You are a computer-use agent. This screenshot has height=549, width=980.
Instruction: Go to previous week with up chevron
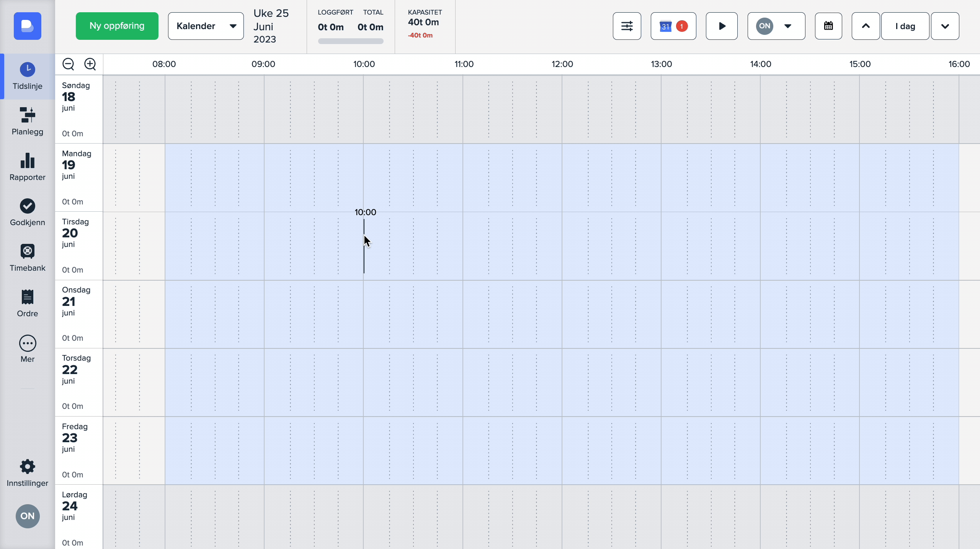pos(866,26)
